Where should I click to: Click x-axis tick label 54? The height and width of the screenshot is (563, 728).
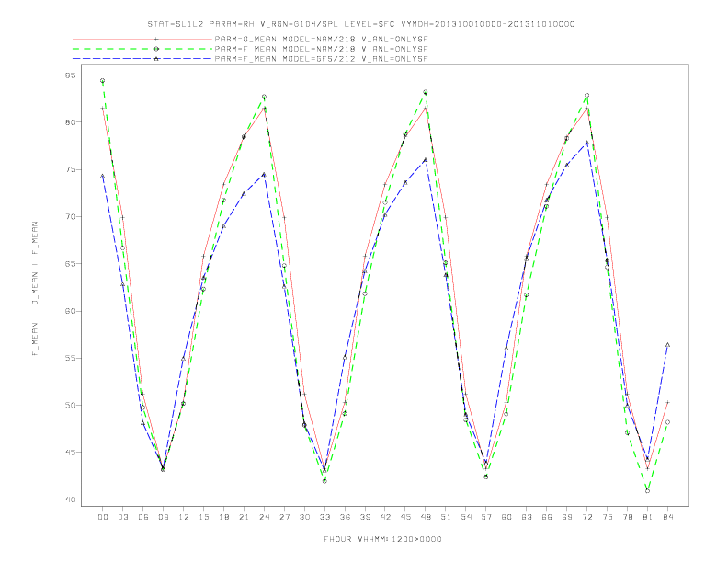click(466, 517)
